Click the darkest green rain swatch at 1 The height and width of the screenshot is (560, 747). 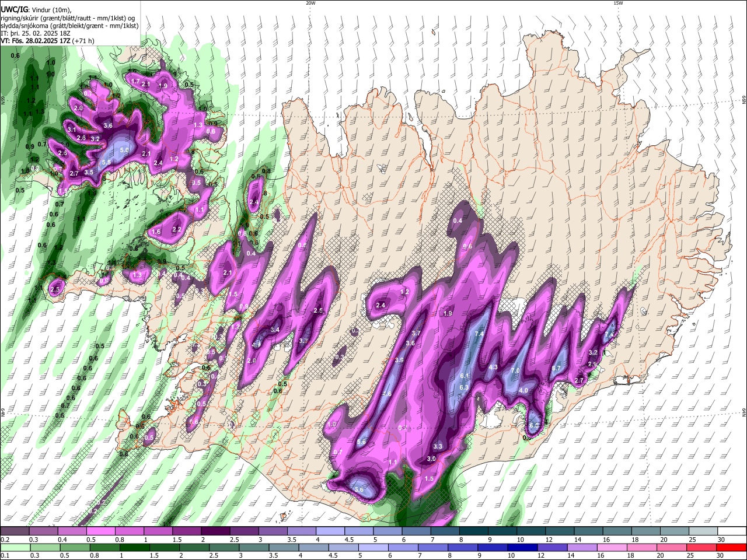coord(134,547)
